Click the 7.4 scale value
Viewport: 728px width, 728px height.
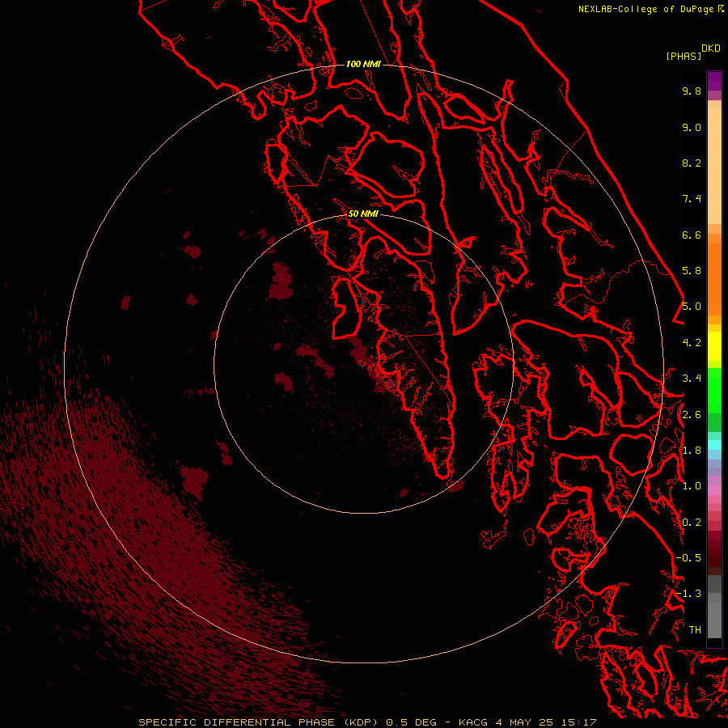(692, 199)
